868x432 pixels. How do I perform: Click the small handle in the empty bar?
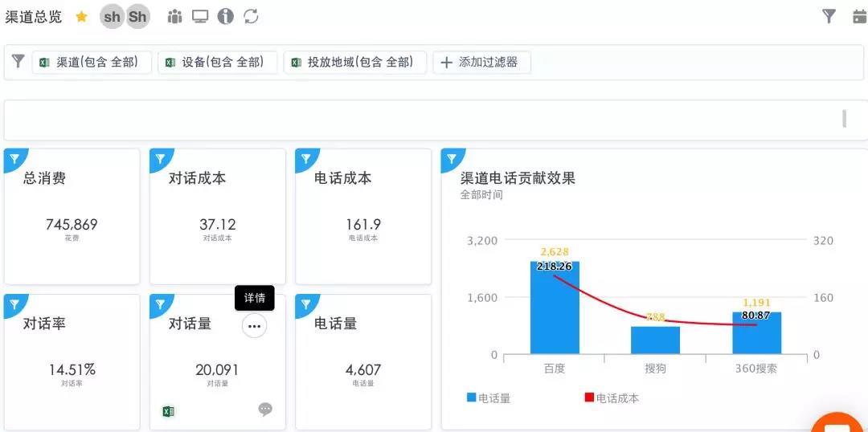[x=844, y=118]
